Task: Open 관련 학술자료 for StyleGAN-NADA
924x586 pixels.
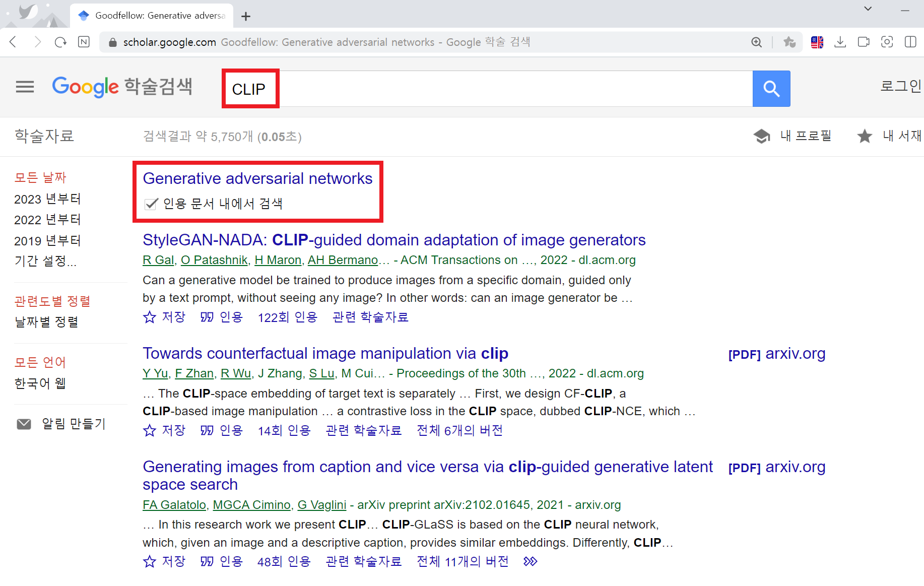Action: (x=370, y=317)
